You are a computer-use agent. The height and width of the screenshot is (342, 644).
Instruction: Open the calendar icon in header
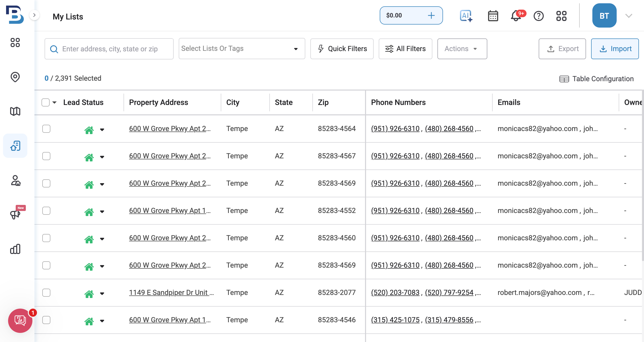click(493, 16)
